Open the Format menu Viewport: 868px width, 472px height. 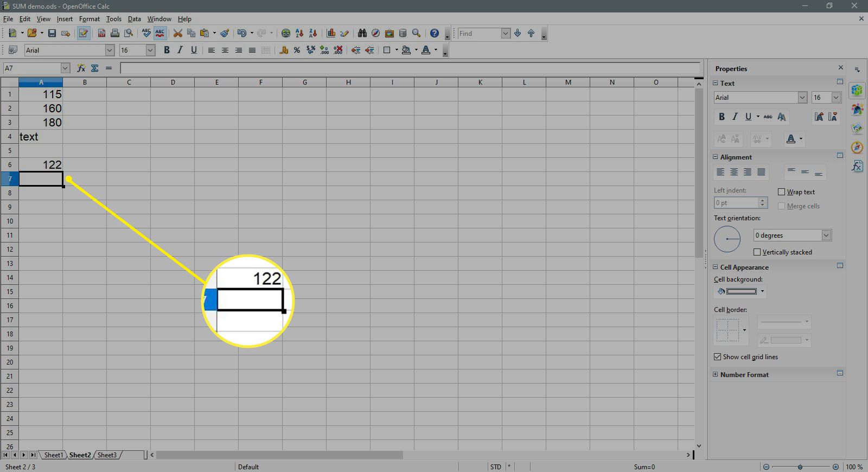(x=90, y=19)
